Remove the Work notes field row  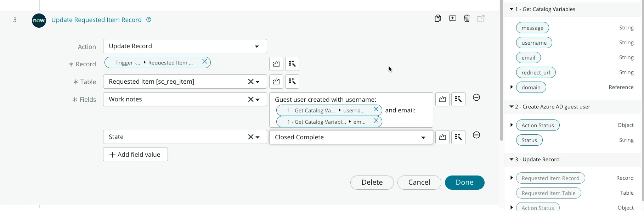pyautogui.click(x=476, y=98)
